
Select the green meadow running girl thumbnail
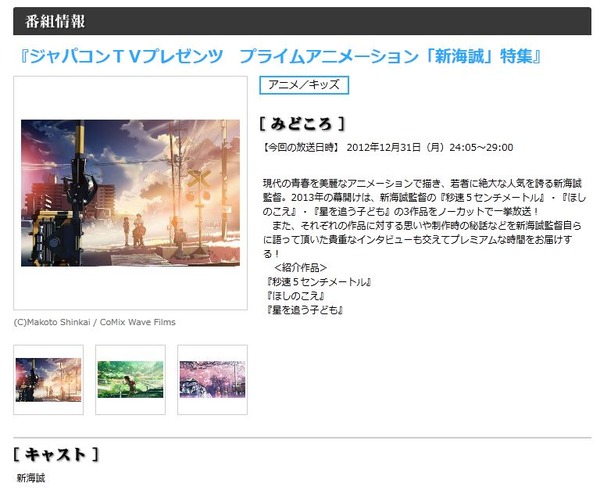click(130, 380)
